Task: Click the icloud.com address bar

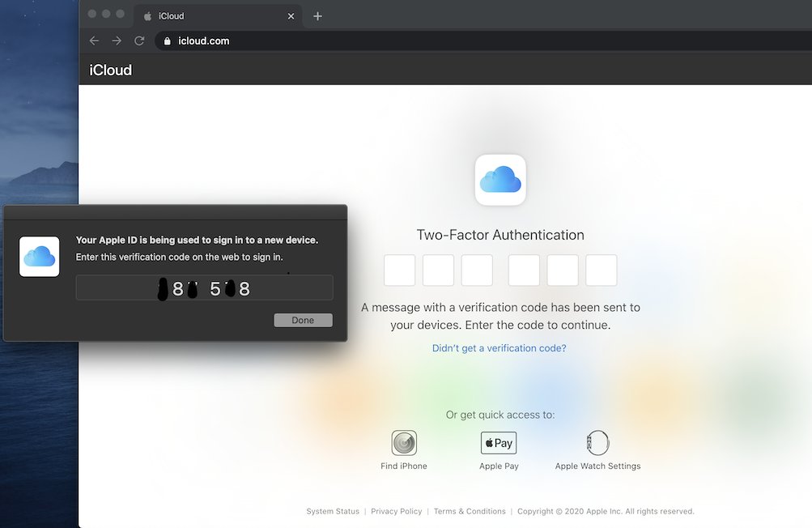Action: tap(482, 41)
